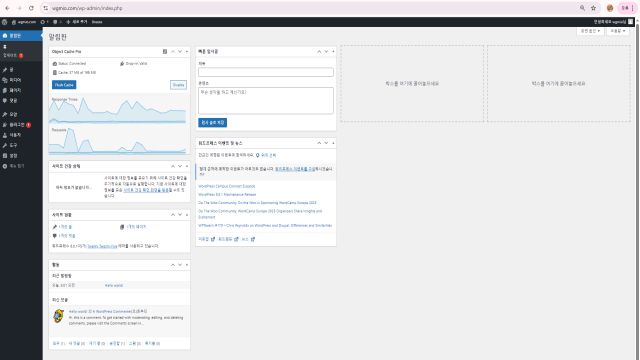The height and width of the screenshot is (360, 640).
Task: Toggle the Activity panel
Action: (187, 265)
